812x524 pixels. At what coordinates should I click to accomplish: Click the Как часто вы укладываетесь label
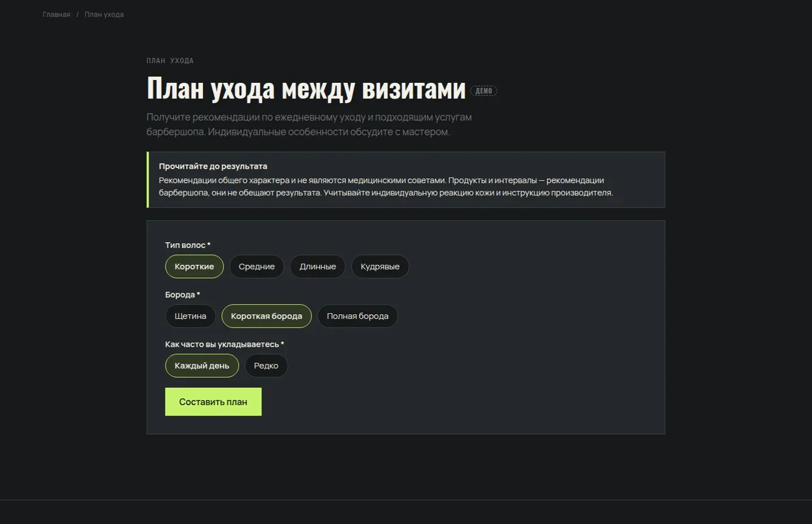(224, 344)
